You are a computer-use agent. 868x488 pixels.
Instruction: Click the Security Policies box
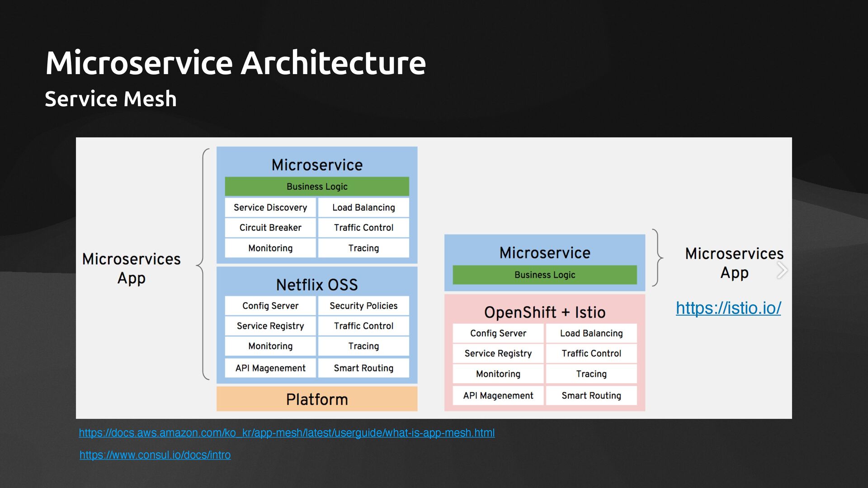363,306
